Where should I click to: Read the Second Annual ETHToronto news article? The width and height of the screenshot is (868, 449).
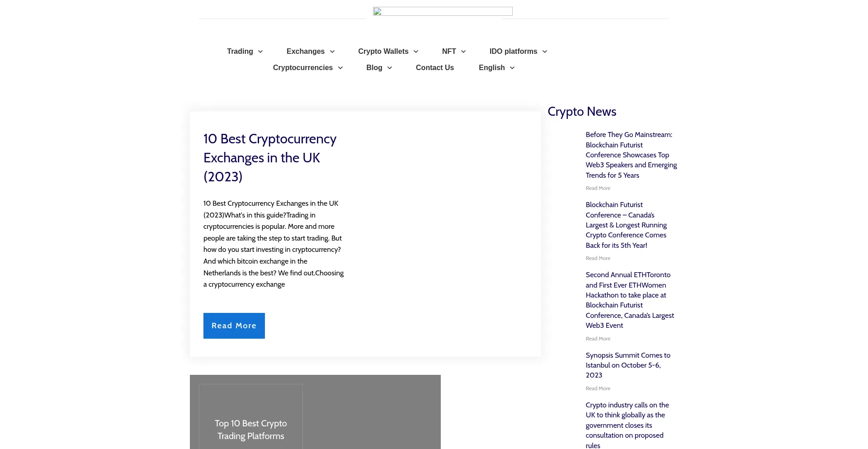pos(629,300)
